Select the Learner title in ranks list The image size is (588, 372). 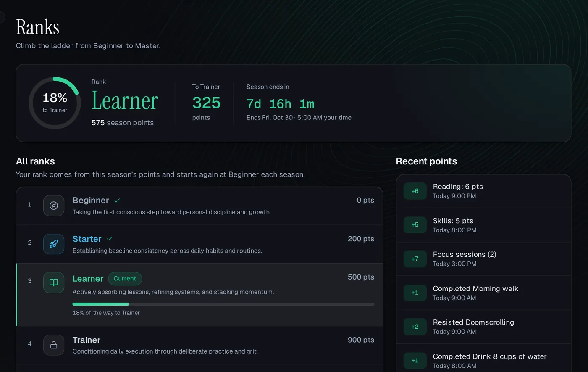[x=88, y=279]
